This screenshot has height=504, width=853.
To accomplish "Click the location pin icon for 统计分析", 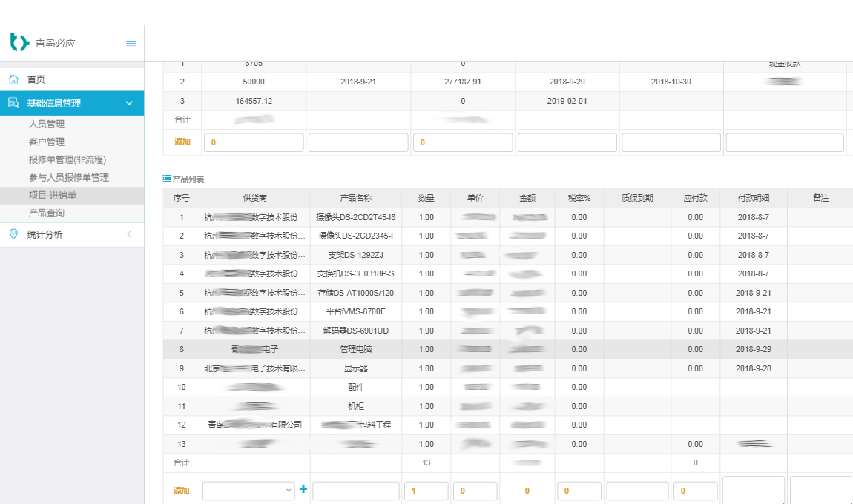I will (13, 234).
